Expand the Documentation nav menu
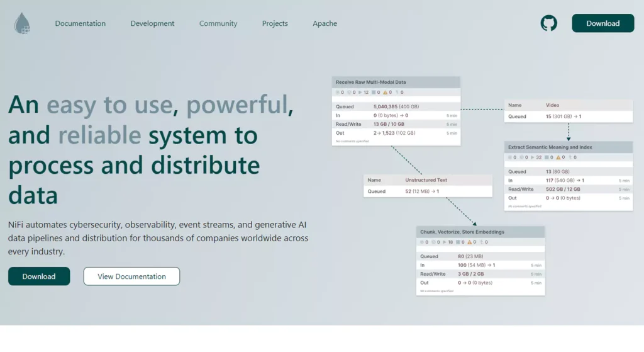Viewport: 644px width, 352px height. (80, 23)
